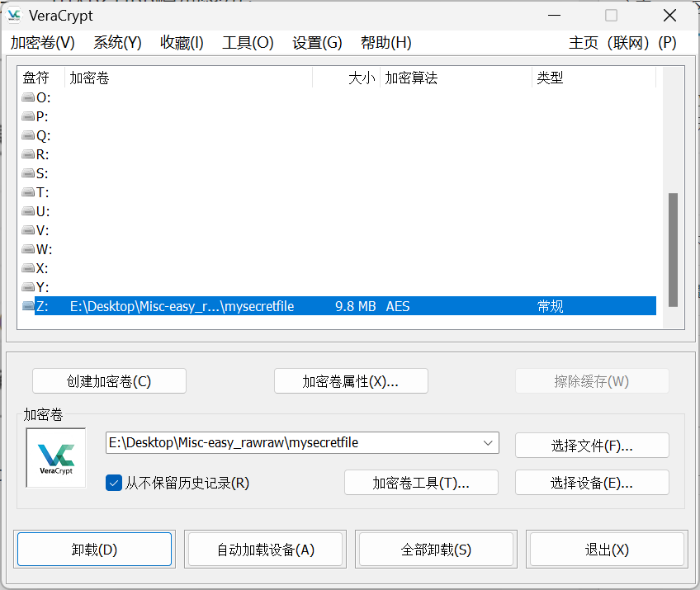Click the VeraCrypt title bar app icon
700x590 pixels.
pos(15,16)
